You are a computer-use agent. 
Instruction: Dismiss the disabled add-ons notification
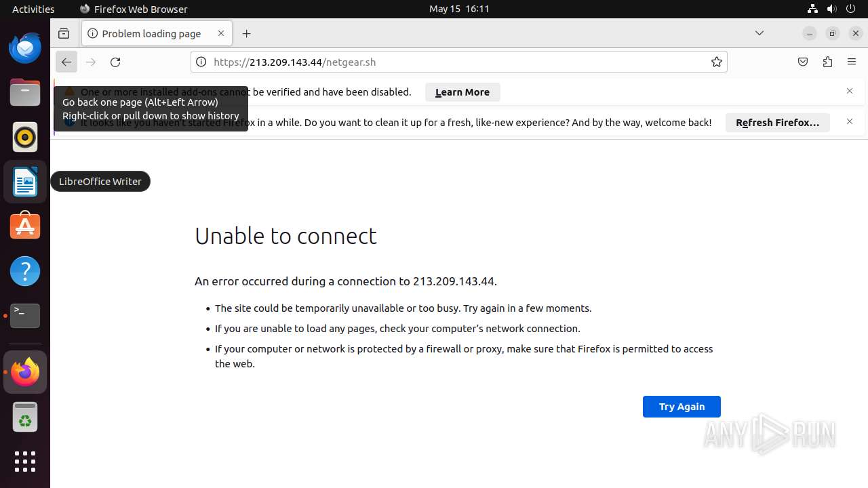pos(850,91)
